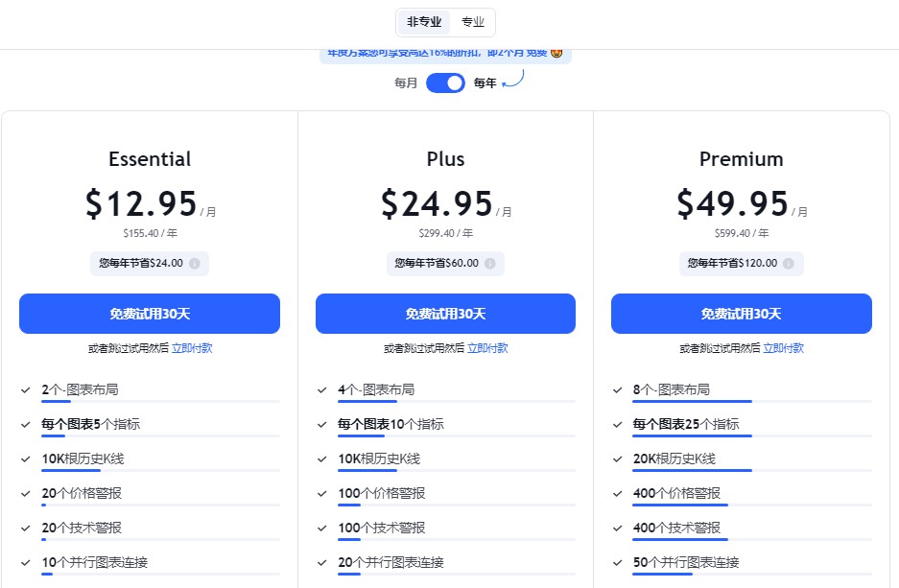
Task: Select the 非专业 tab
Action: coord(423,21)
